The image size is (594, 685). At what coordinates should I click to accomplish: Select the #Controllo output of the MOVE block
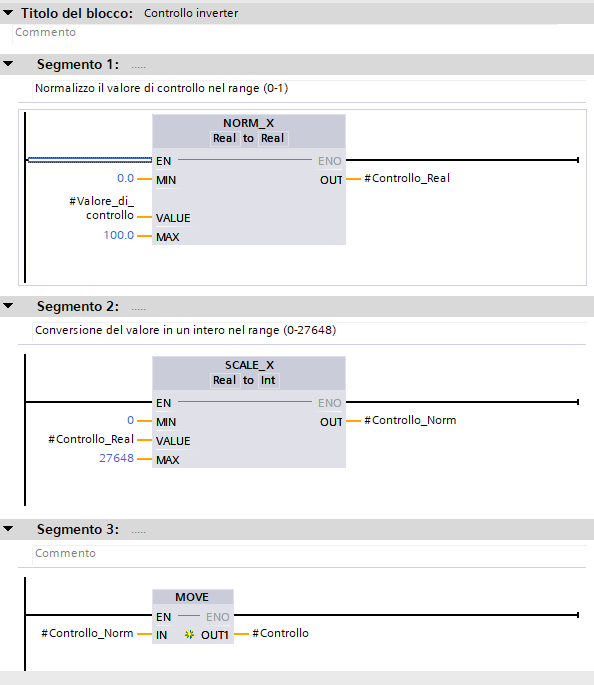[x=280, y=633]
